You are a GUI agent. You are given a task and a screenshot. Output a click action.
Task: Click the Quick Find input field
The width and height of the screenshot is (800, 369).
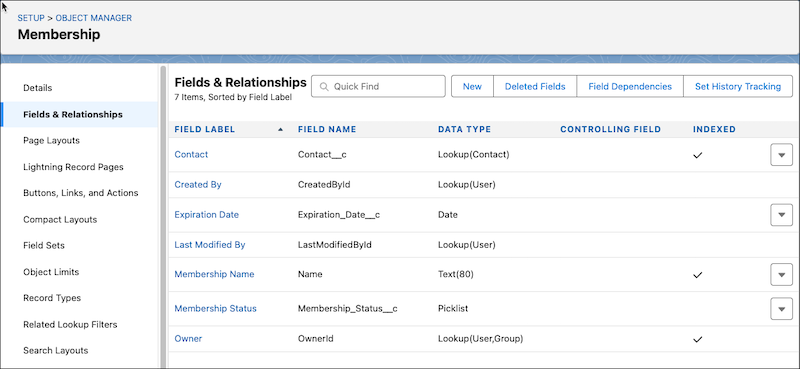click(378, 86)
